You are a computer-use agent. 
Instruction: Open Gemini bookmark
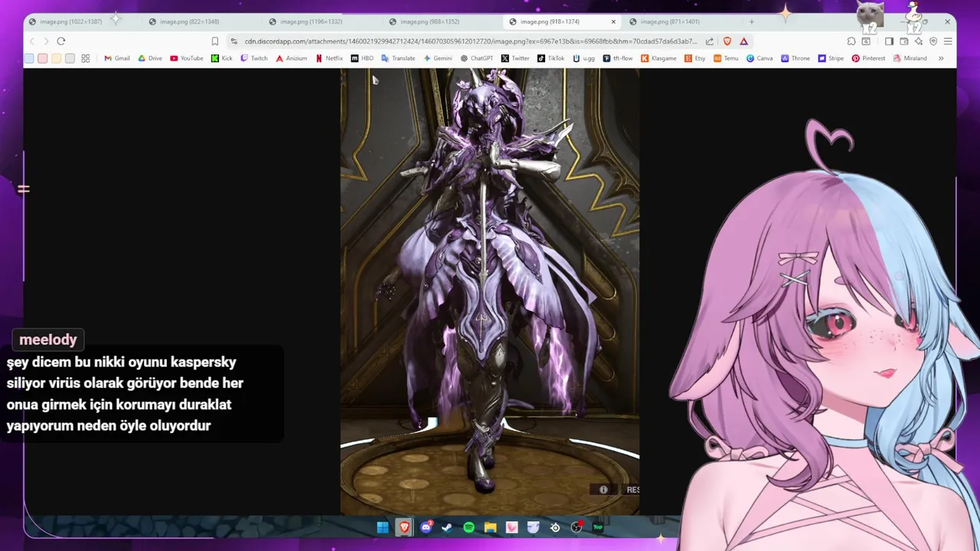click(x=438, y=58)
